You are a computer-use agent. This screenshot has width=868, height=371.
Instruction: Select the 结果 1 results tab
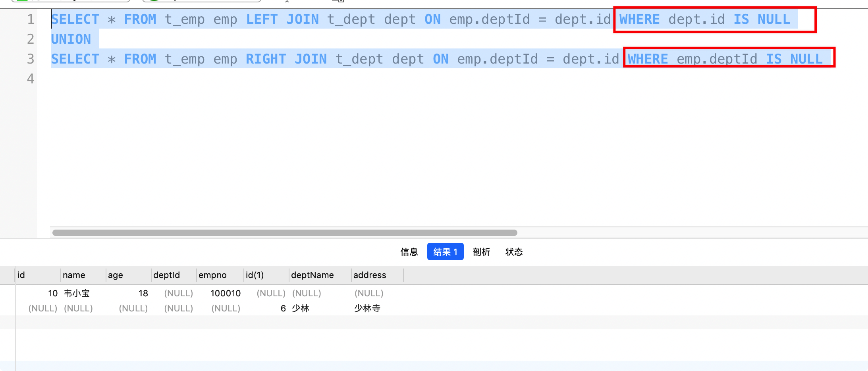coord(445,251)
